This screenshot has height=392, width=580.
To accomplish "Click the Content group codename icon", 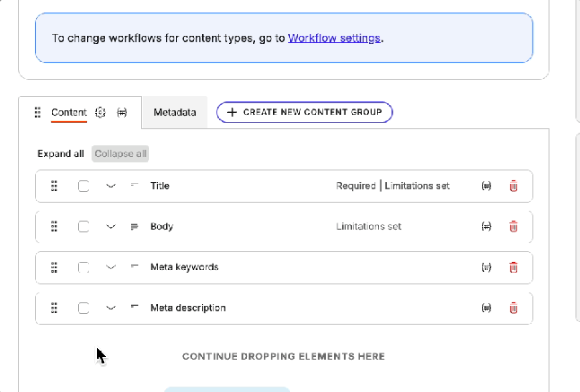I will [x=122, y=112].
